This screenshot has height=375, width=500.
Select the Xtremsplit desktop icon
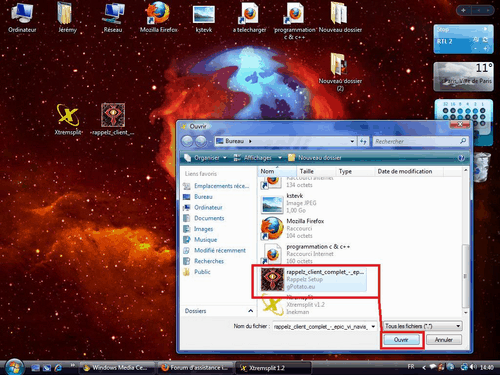click(68, 119)
